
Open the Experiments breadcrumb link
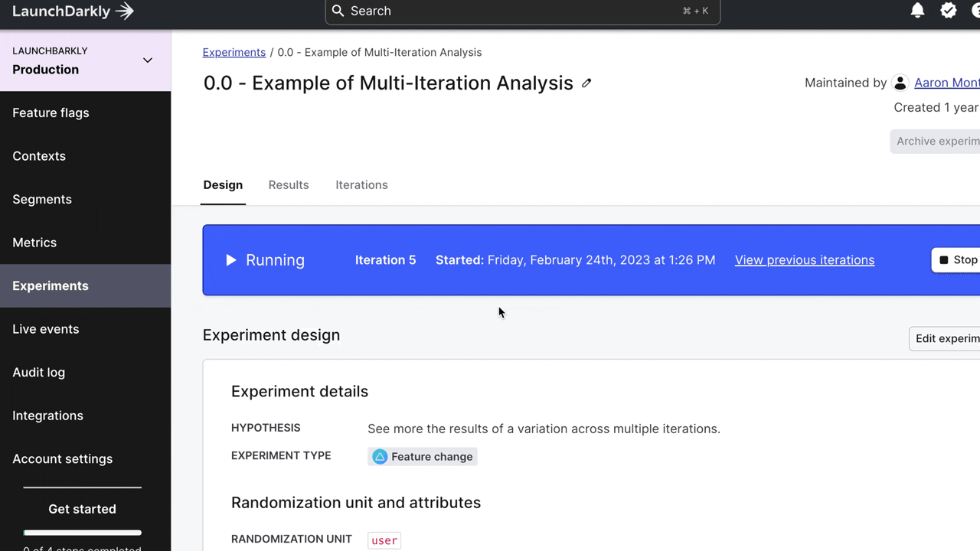pos(234,53)
